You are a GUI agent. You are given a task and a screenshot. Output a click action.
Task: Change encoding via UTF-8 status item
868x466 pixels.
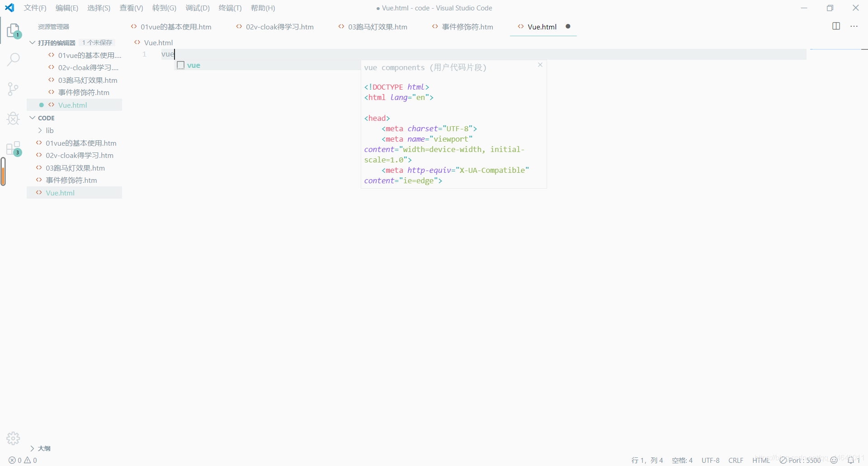711,460
